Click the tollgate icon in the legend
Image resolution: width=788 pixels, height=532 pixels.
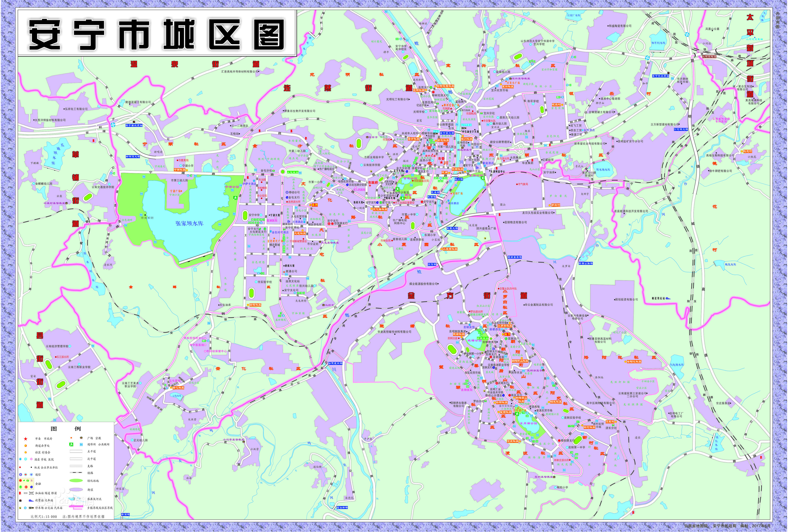click(20, 500)
